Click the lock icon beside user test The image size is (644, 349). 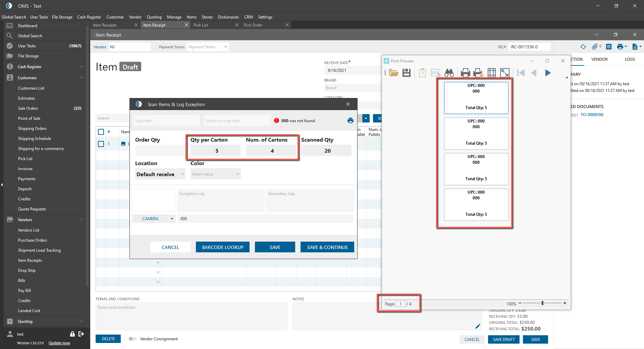click(72, 334)
